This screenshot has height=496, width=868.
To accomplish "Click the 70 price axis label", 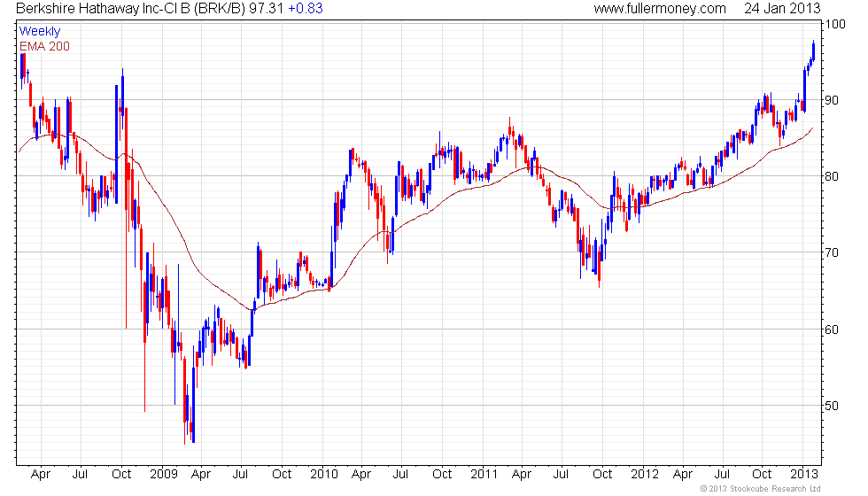I will coord(832,253).
